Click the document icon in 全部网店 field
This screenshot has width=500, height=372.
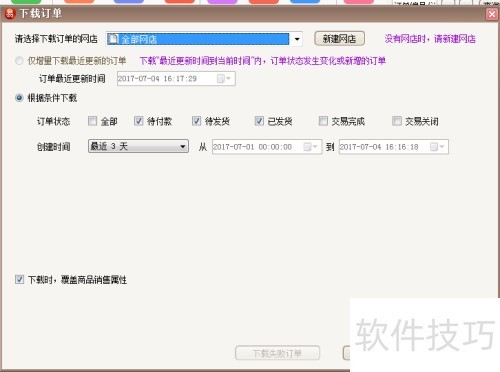click(x=113, y=39)
